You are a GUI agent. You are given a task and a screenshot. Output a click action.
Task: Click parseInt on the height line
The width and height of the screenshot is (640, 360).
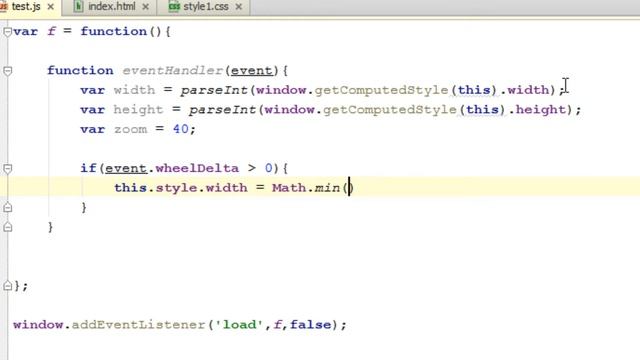coord(222,110)
